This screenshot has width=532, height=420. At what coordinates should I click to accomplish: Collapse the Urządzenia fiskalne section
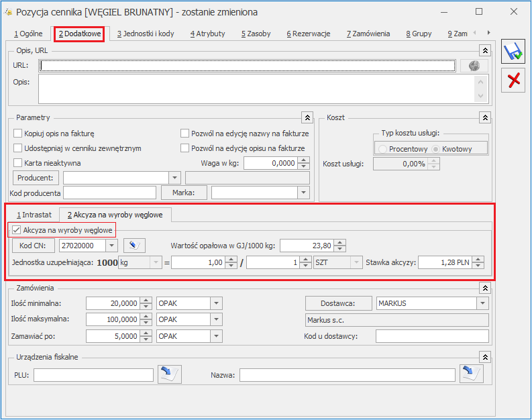(x=485, y=357)
